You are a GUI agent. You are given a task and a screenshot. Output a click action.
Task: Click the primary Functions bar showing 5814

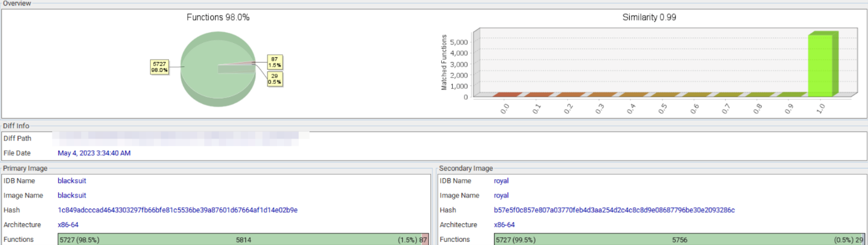[x=243, y=240]
